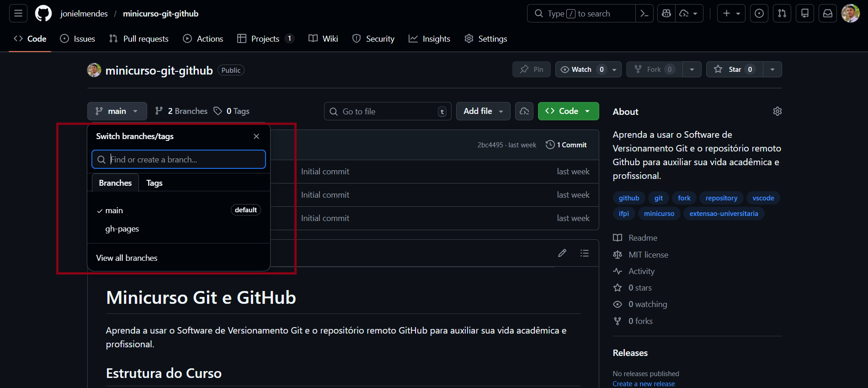Image resolution: width=868 pixels, height=388 pixels.
Task: Expand the Star lists dropdown arrow
Action: (772, 70)
